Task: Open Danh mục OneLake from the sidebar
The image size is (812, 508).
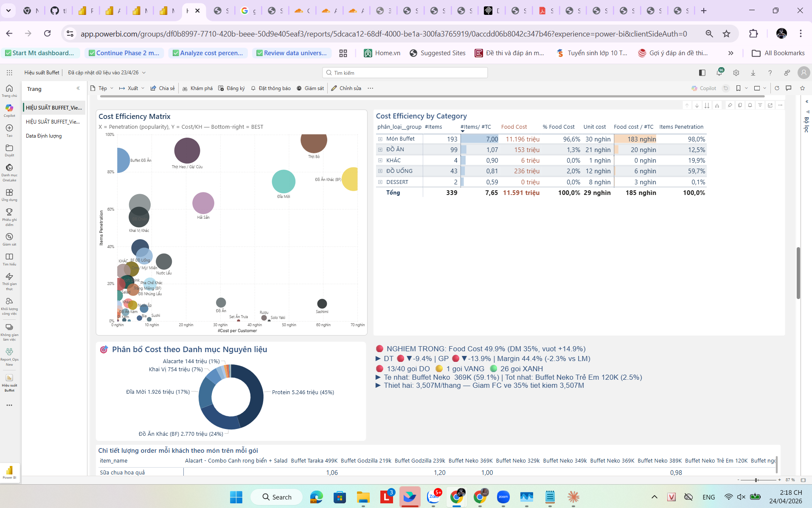Action: pyautogui.click(x=9, y=169)
